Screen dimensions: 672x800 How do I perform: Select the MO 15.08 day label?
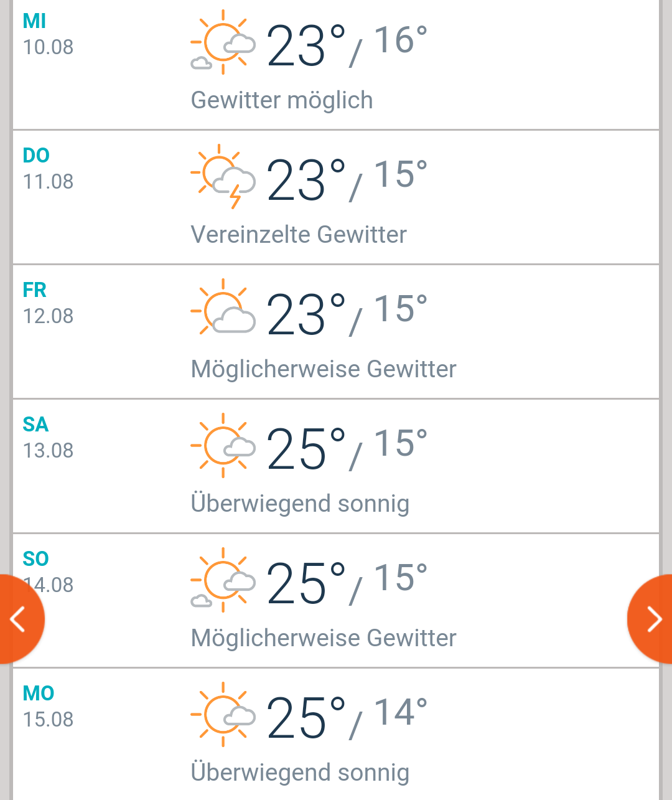point(48,707)
